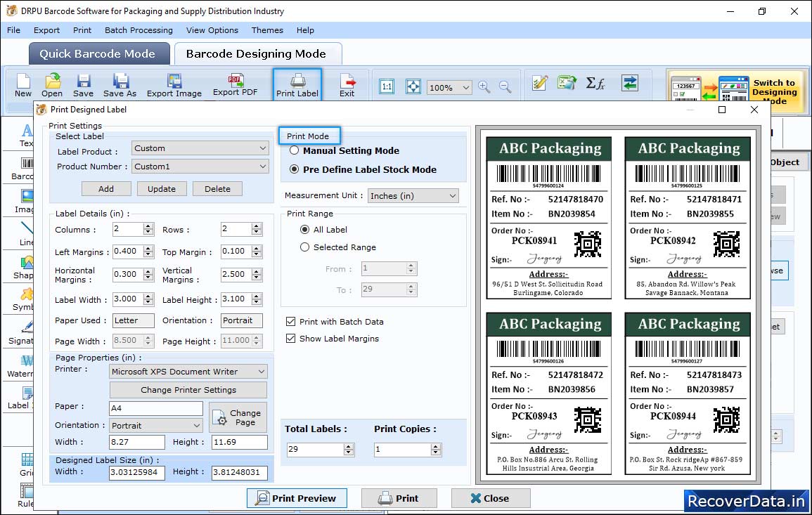Switch to Barcode Designing Mode tab
Viewport: 812px width, 515px height.
click(257, 54)
